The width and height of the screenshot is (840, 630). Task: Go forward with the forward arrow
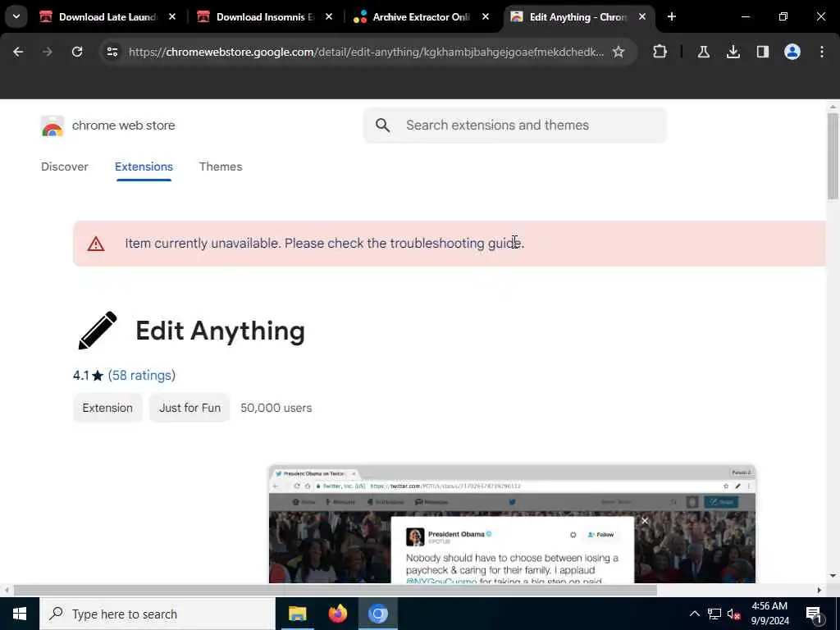[47, 52]
